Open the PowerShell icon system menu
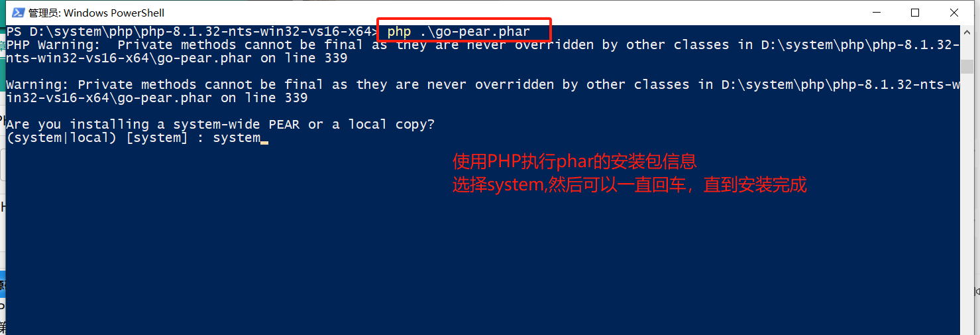This screenshot has height=335, width=980. [18, 13]
